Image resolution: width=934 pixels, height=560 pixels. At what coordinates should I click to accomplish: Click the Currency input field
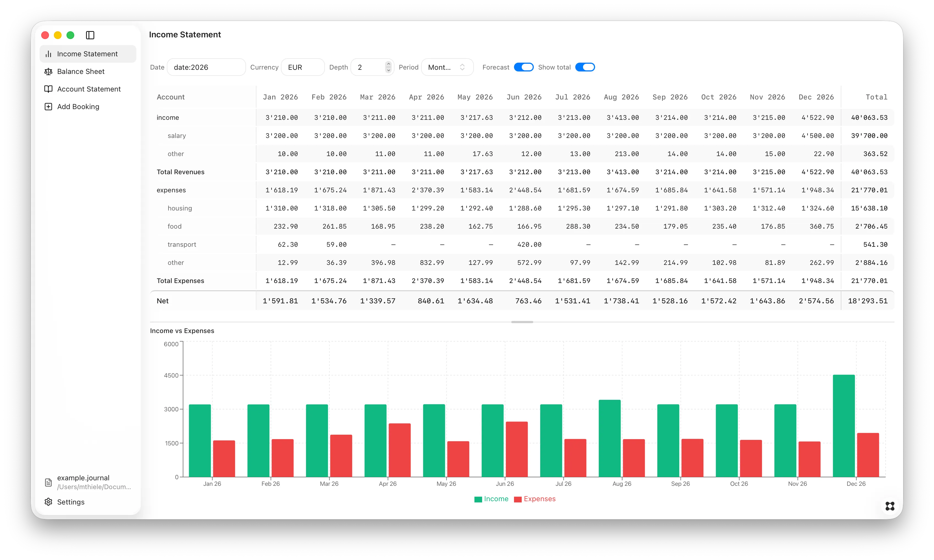303,67
